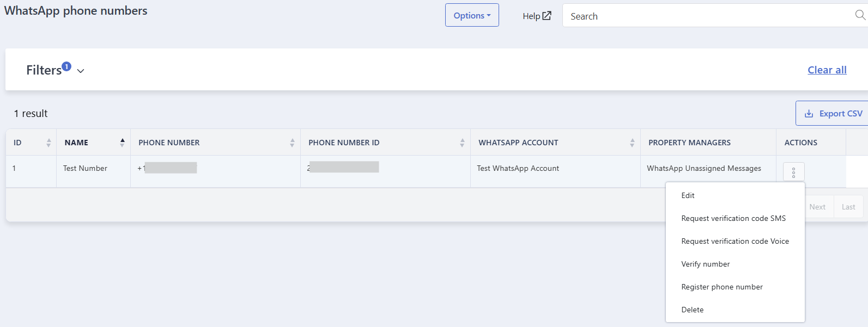Click the Filters badge showing 1

tap(66, 66)
